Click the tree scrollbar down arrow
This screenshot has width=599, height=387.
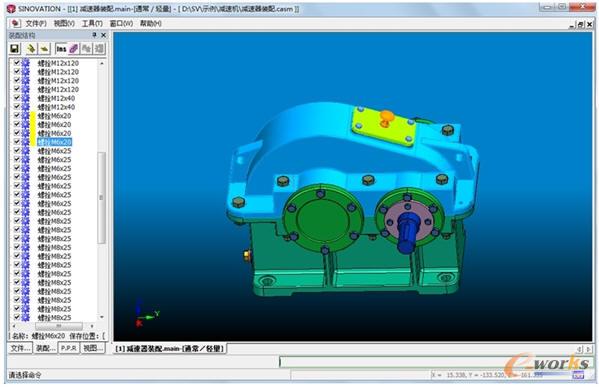point(102,317)
